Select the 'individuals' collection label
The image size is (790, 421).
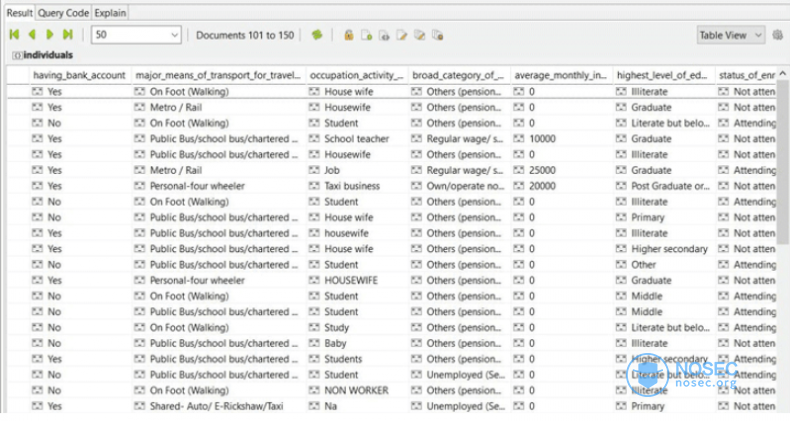tap(48, 55)
